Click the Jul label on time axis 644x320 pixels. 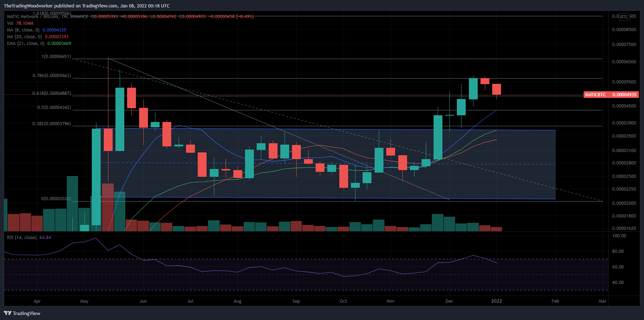click(190, 301)
